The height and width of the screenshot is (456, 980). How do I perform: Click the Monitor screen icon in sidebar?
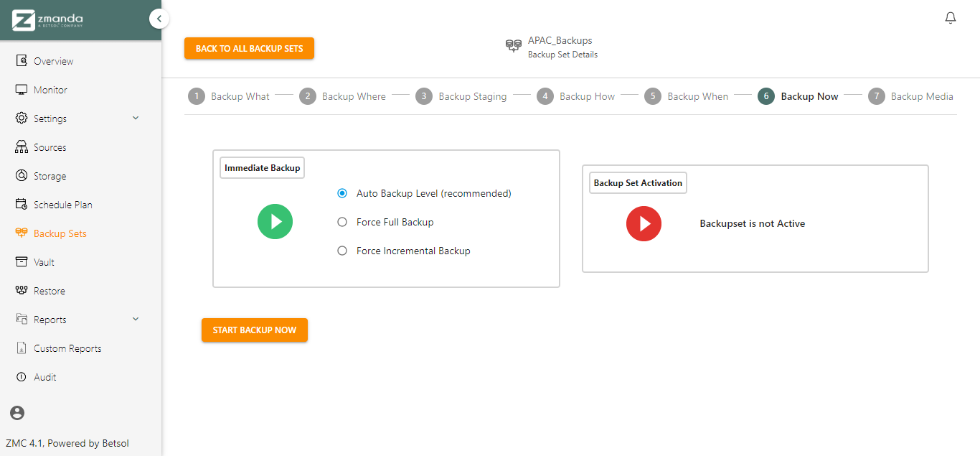[22, 90]
